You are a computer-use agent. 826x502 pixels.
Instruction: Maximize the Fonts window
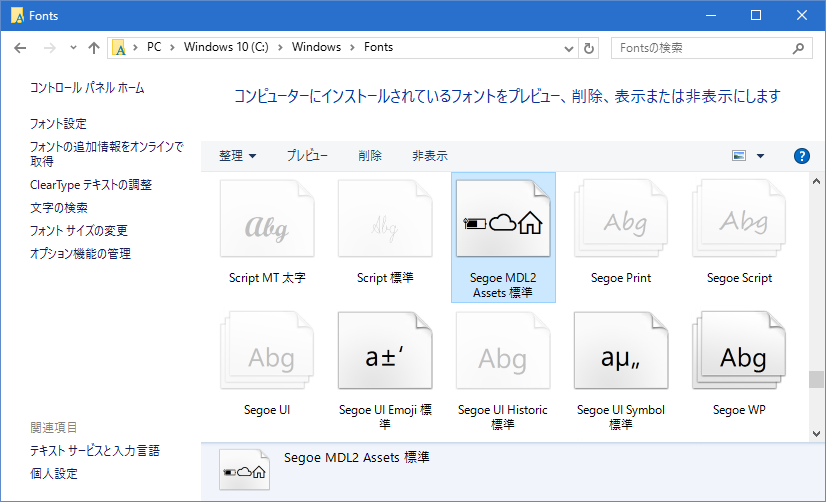[x=756, y=15]
